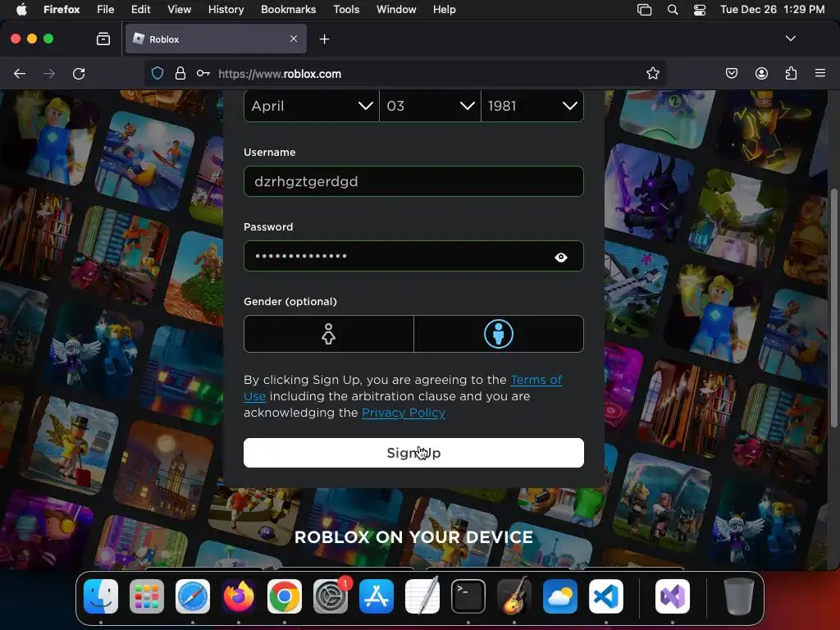This screenshot has height=630, width=840.
Task: Bookmark this page with the star
Action: (652, 73)
